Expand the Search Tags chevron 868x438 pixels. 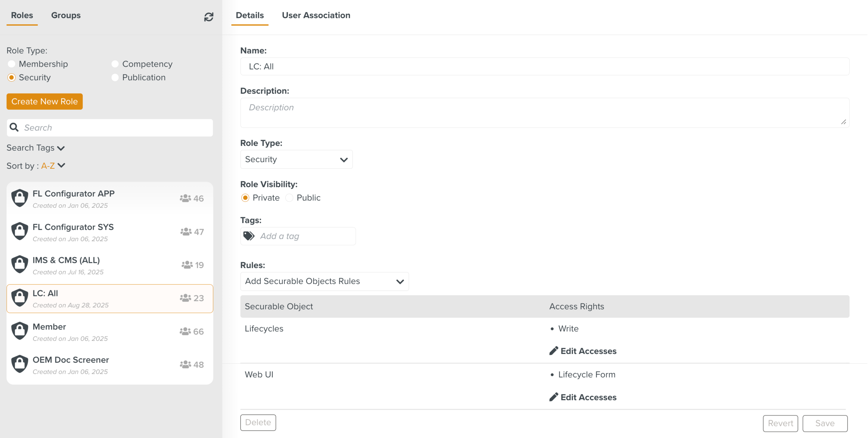(x=61, y=148)
